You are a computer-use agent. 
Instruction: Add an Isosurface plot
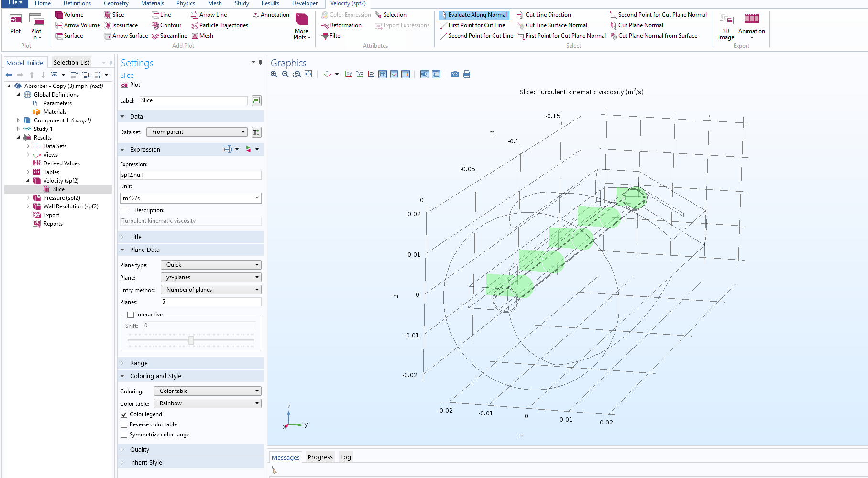pos(121,25)
